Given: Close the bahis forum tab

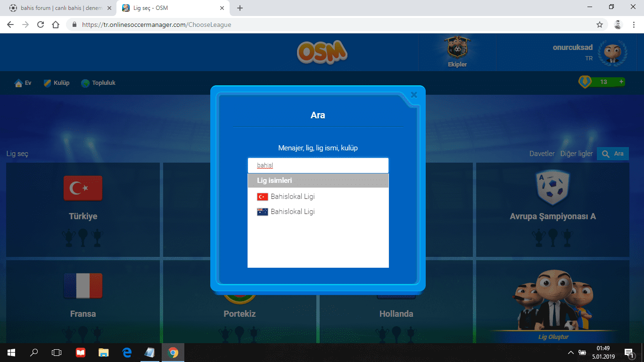Looking at the screenshot, I should click(x=109, y=8).
